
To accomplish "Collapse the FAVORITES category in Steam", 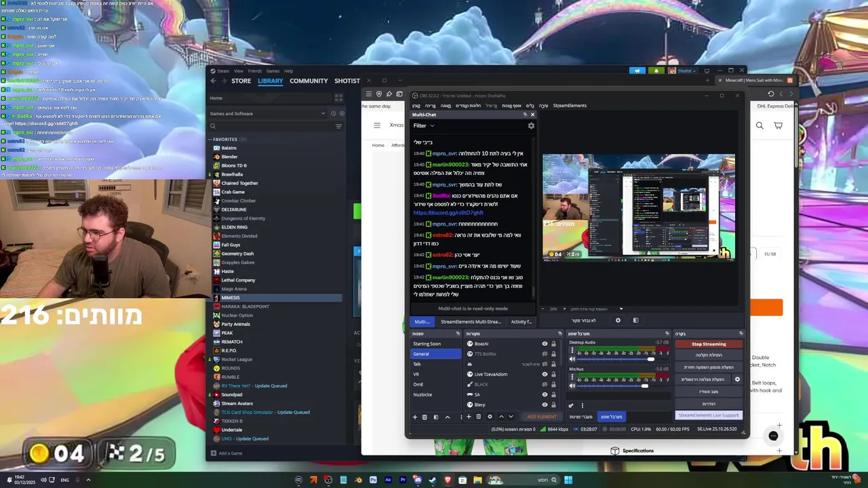I will [x=210, y=140].
